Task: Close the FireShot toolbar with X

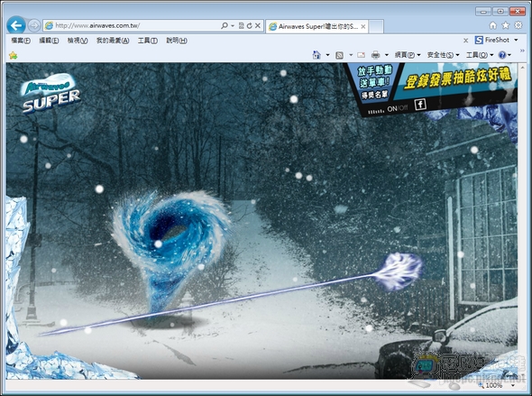Action: [x=465, y=41]
